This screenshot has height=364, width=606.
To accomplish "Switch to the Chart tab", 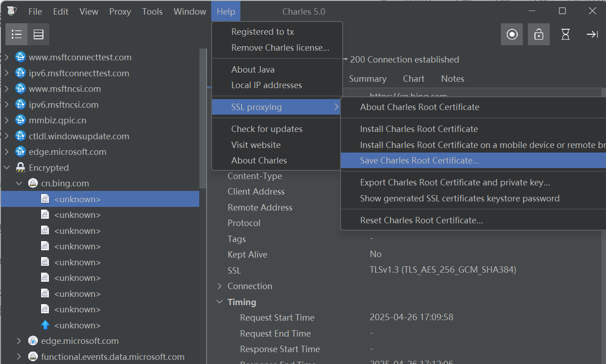I will [x=414, y=79].
